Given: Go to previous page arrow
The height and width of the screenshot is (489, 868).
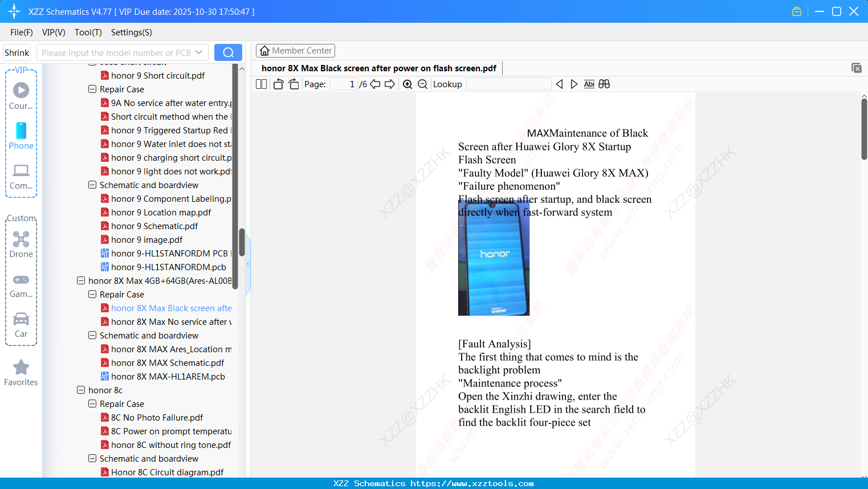Looking at the screenshot, I should pyautogui.click(x=375, y=84).
